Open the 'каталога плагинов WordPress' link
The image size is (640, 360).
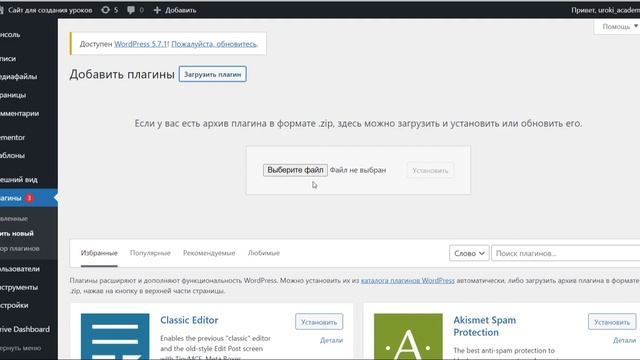(408, 280)
